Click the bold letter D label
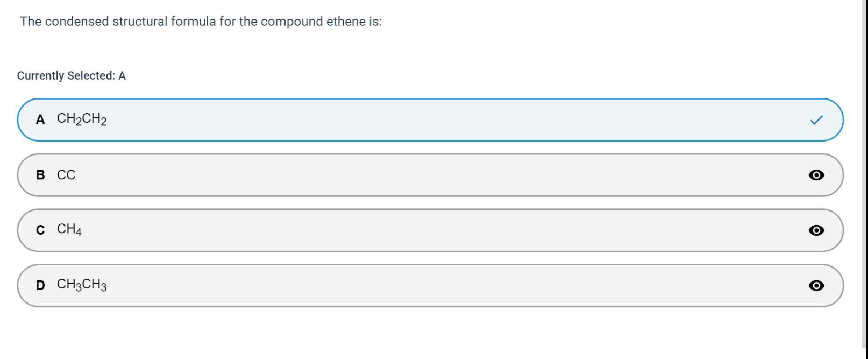The width and height of the screenshot is (868, 359). pyautogui.click(x=40, y=285)
